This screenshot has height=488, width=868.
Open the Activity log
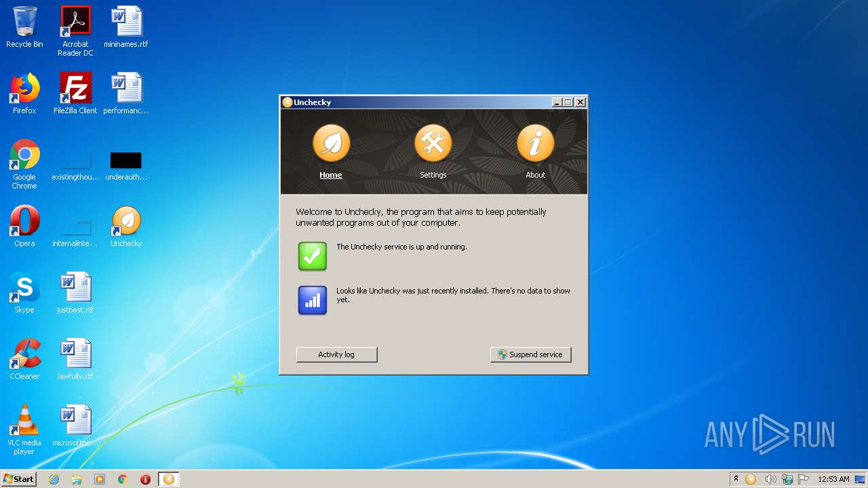(336, 354)
